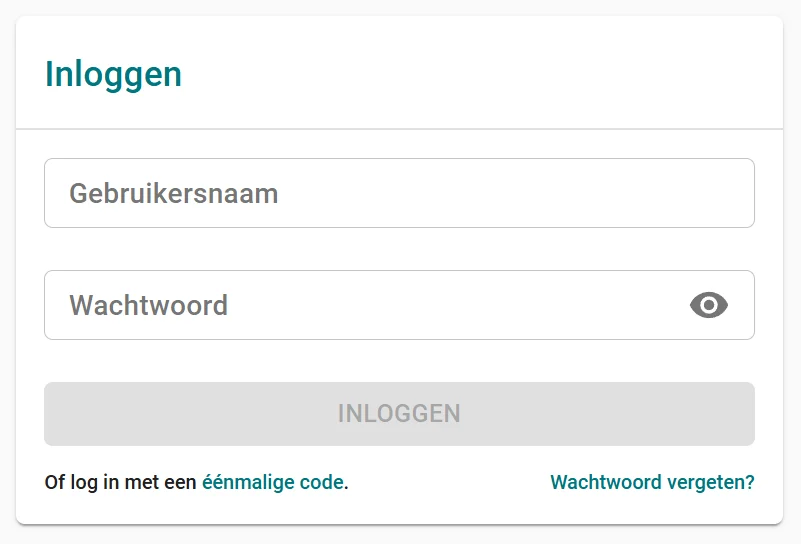Viewport: 801px width, 544px height.
Task: Click the eye icon inside the Wachtwoord field
Action: tap(709, 305)
